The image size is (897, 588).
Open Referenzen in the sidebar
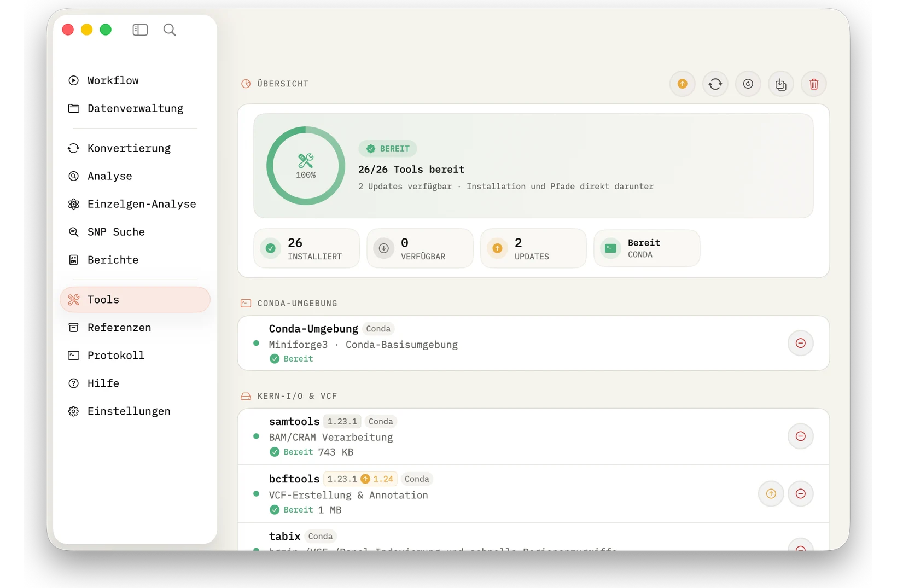tap(135, 328)
